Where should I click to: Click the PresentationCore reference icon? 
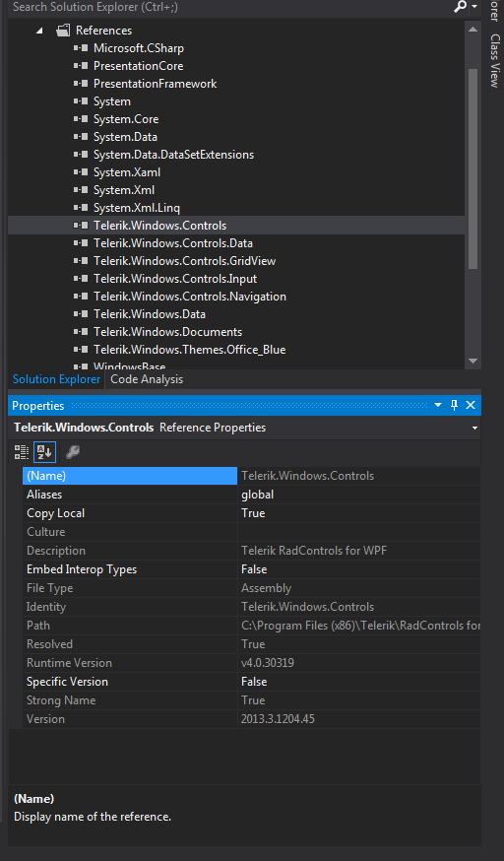pyautogui.click(x=81, y=66)
